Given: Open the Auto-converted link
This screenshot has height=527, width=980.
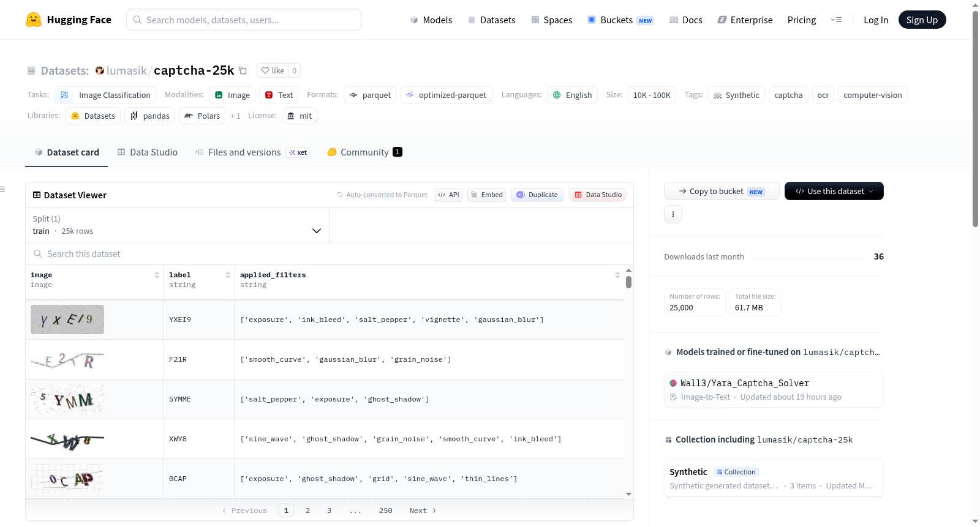Looking at the screenshot, I should [370, 195].
